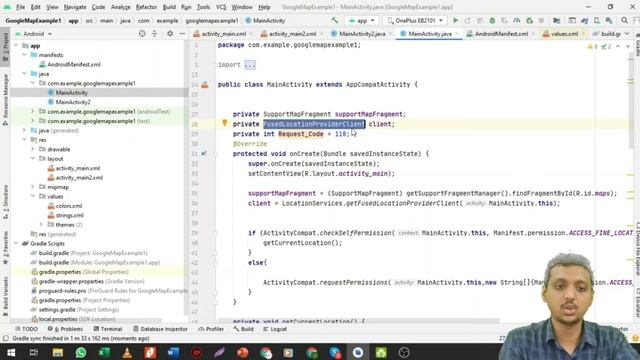Collapse the Gradle Scripts node
Viewport: 640px width, 360px height.
16,243
